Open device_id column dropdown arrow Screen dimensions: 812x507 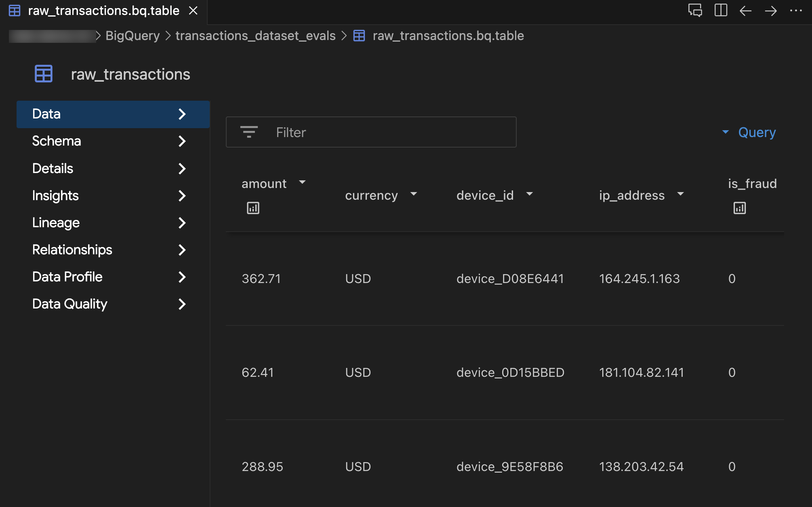(530, 194)
